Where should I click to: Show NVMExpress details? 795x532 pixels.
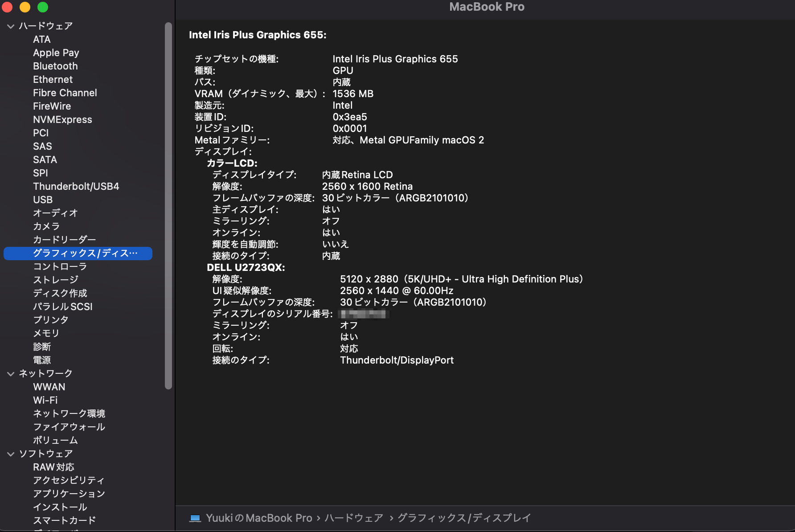(62, 120)
